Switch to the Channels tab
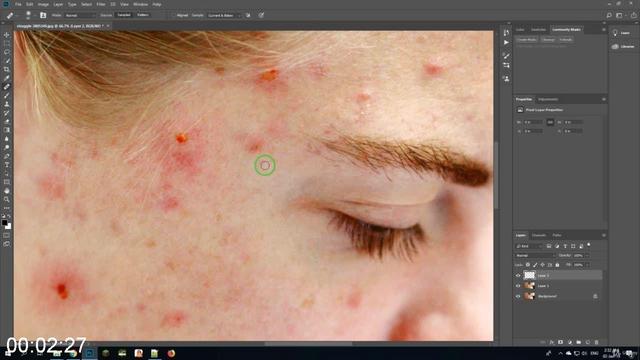Viewport: 640px width, 360px height. click(x=539, y=236)
